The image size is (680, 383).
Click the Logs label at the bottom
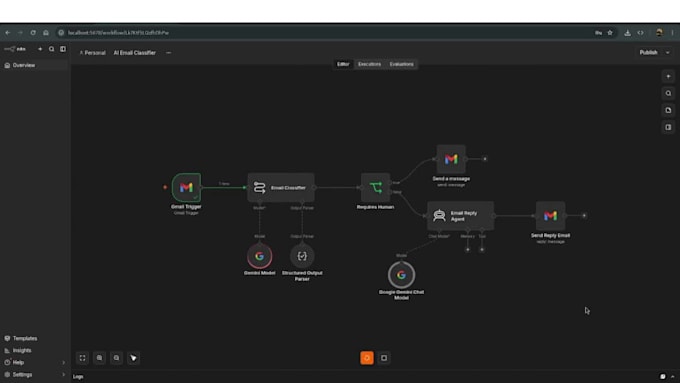(x=78, y=376)
